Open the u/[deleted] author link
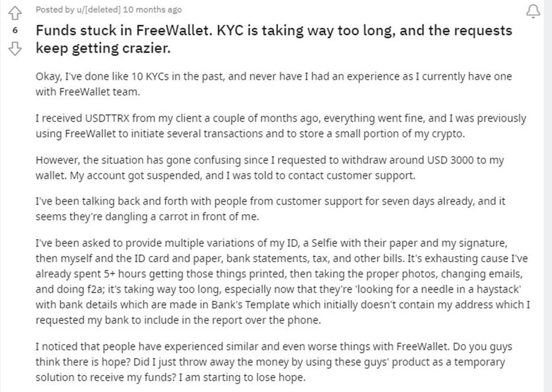Viewport: 552px width, 392px height. tap(99, 10)
